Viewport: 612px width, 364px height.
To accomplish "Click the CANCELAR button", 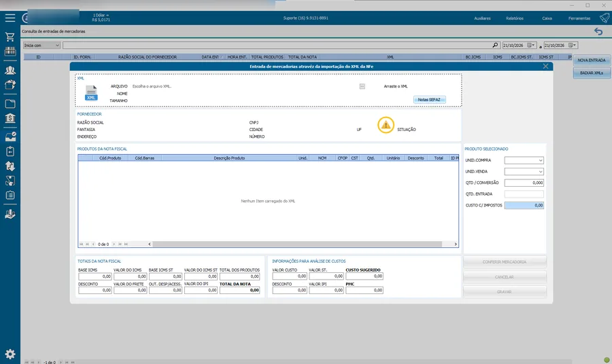I will (505, 276).
